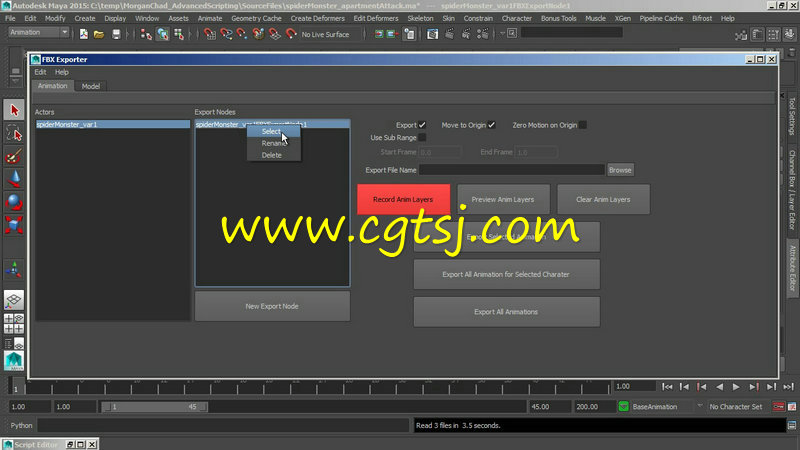The image size is (800, 450).
Task: Click Select by component type icon
Action: pos(179,34)
